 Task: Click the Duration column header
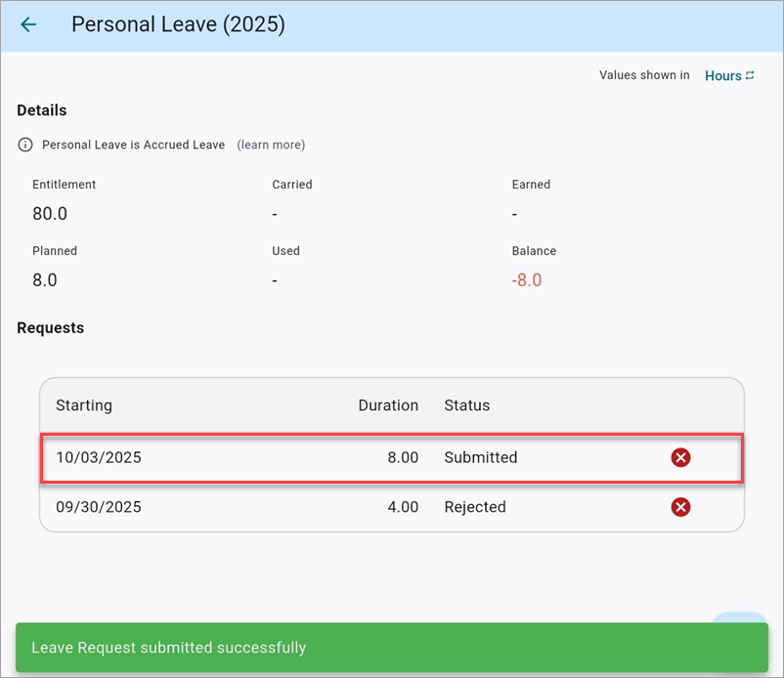[x=387, y=404]
